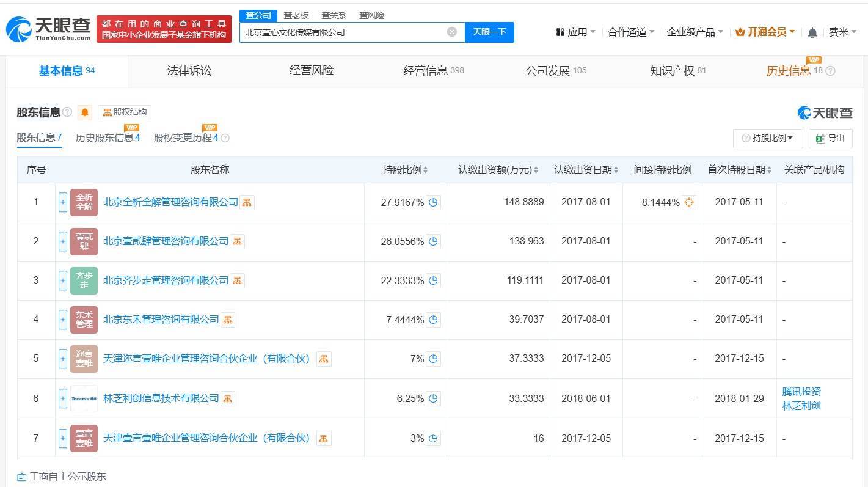
Task: Select 查风险 search mode tab
Action: pos(372,15)
